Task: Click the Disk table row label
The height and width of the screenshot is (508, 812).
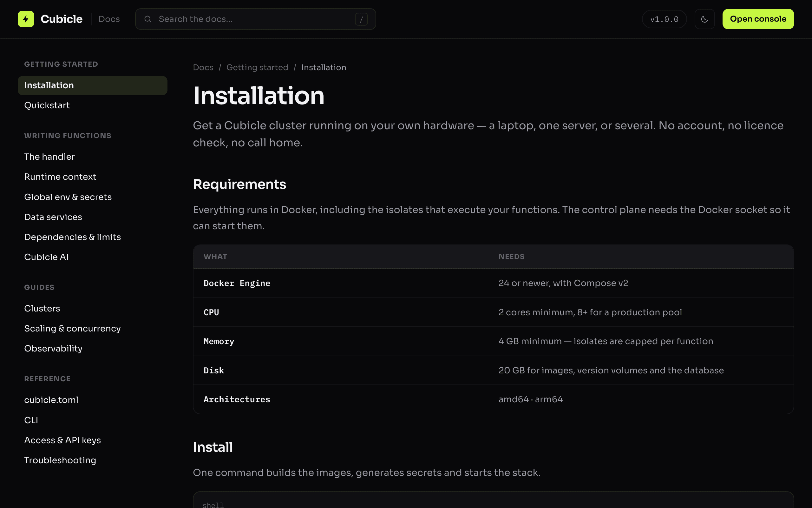Action: click(x=214, y=371)
